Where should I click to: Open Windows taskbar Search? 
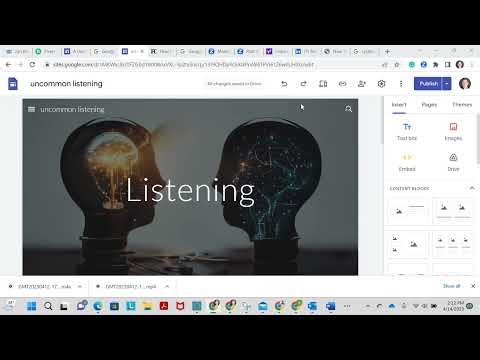coord(48,306)
